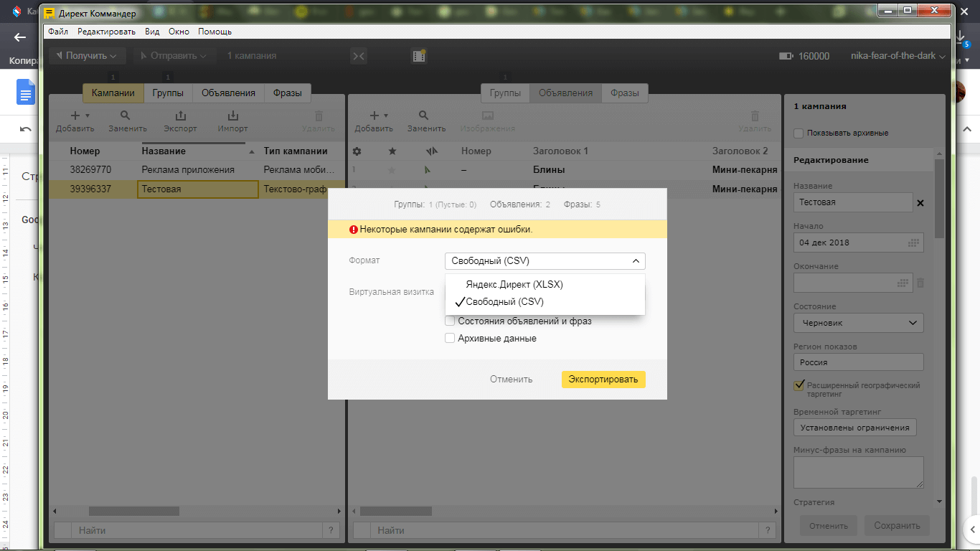Uncheck Расширенный географический таргетинг

(x=799, y=385)
